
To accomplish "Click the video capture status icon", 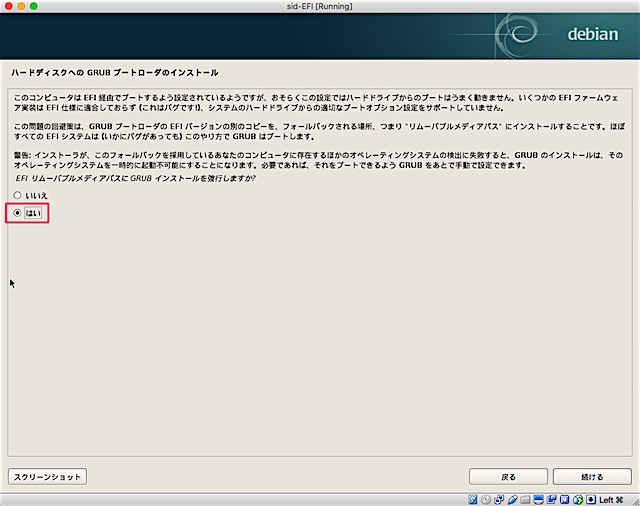I will [x=551, y=499].
